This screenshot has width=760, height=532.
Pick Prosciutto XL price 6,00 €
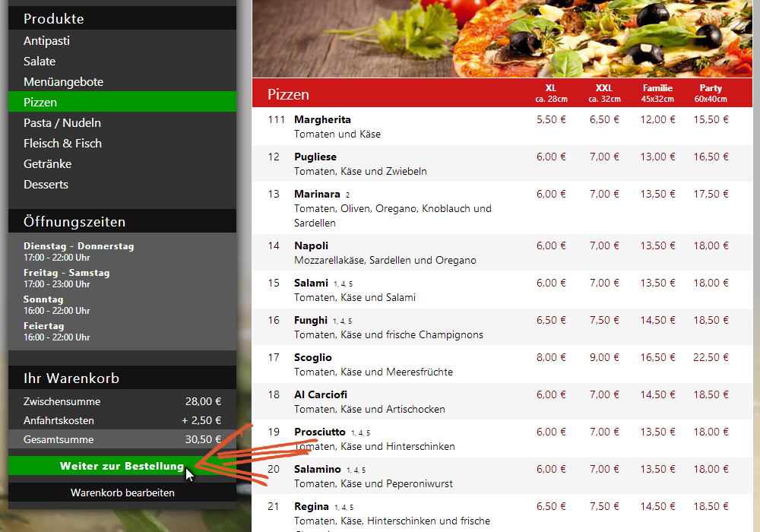[551, 432]
